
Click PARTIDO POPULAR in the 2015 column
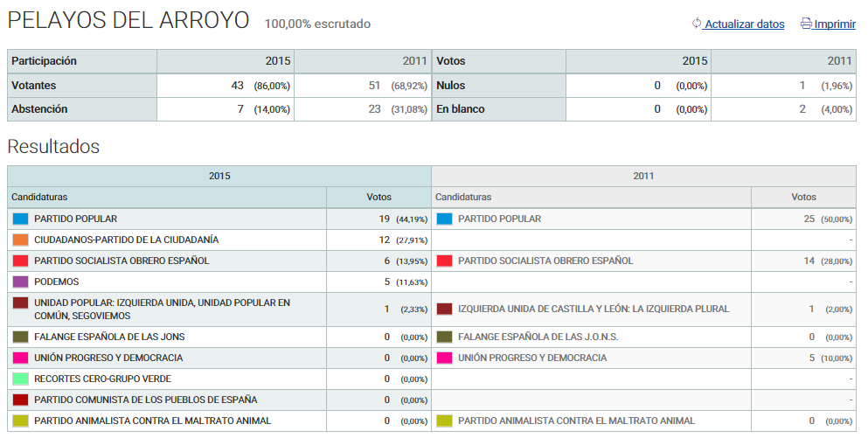pyautogui.click(x=76, y=219)
